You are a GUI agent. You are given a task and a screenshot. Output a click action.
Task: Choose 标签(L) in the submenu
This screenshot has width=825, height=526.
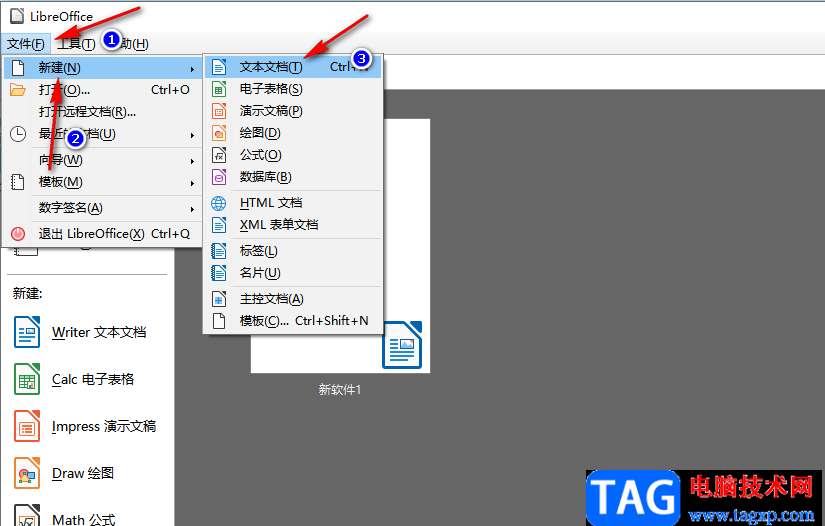(x=293, y=251)
